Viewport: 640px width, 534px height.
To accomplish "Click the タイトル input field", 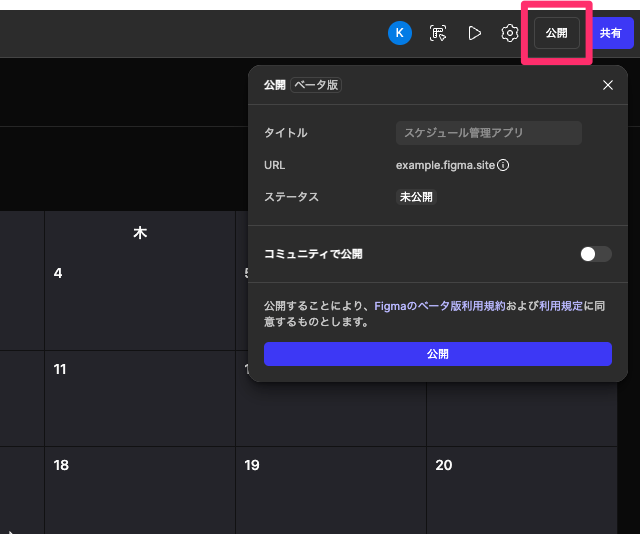I will (x=489, y=133).
